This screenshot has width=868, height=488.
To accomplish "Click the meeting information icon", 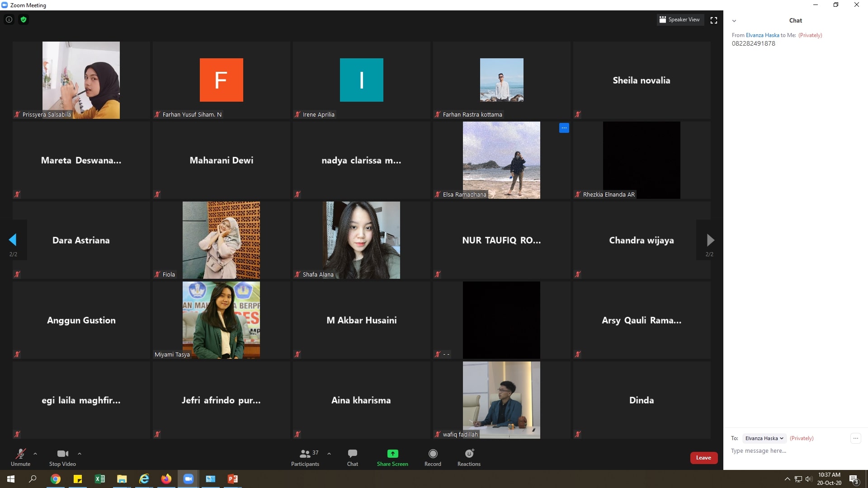I will (x=9, y=19).
